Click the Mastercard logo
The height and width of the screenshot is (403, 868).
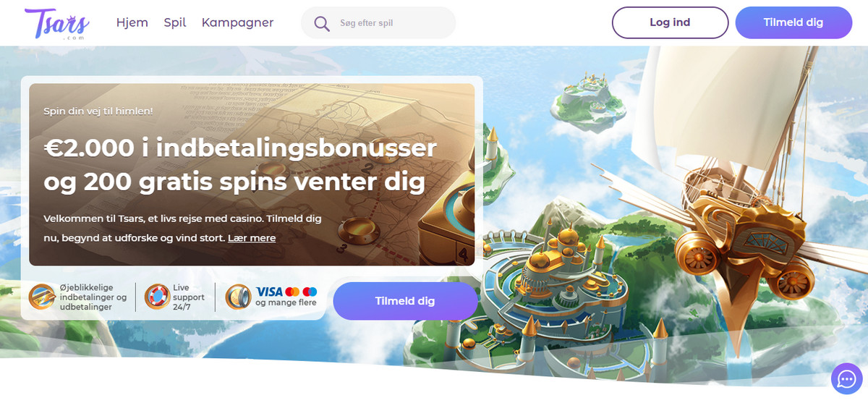tap(293, 292)
